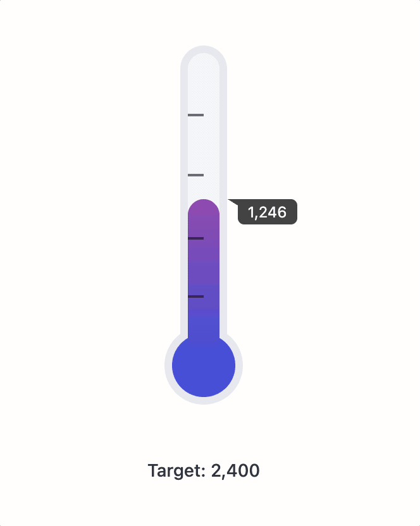Viewport: 420px width, 526px height.
Task: Click the tooltip's pointer arrow tip
Action: tap(230, 200)
